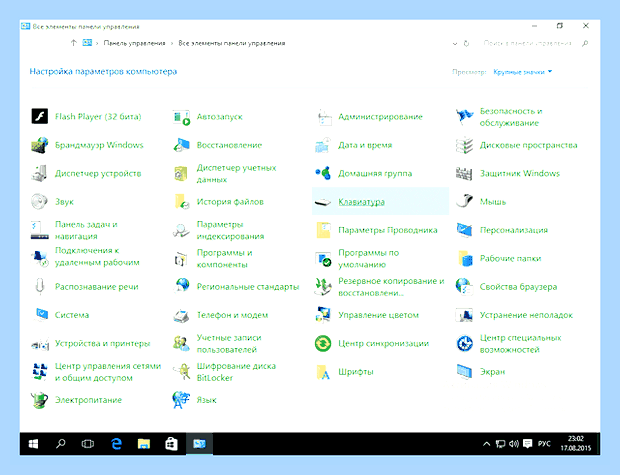This screenshot has height=475, width=620.
Task: Open the Автозапуск icon
Action: [181, 117]
